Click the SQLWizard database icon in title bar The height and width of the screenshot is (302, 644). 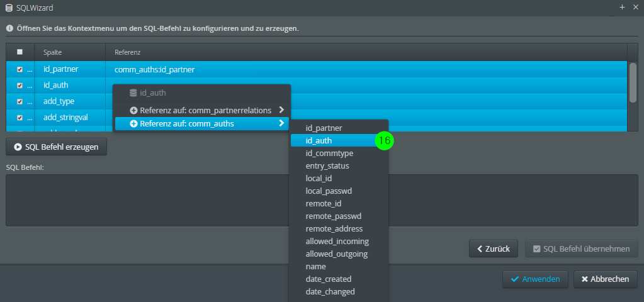9,8
